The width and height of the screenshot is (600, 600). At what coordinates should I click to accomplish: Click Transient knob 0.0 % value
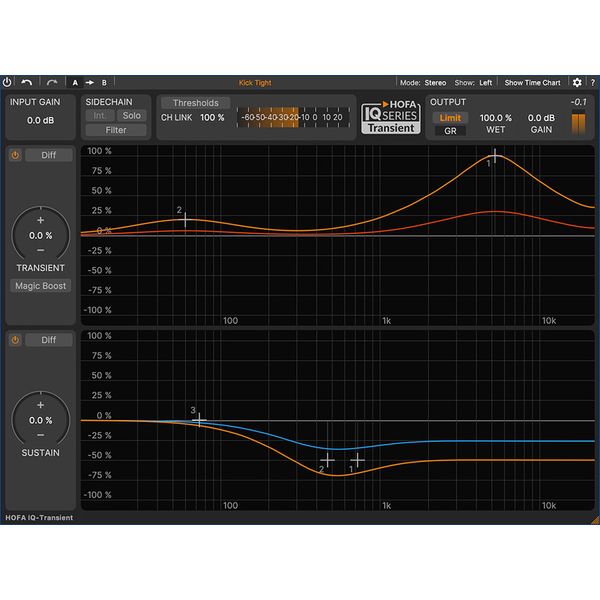[41, 235]
